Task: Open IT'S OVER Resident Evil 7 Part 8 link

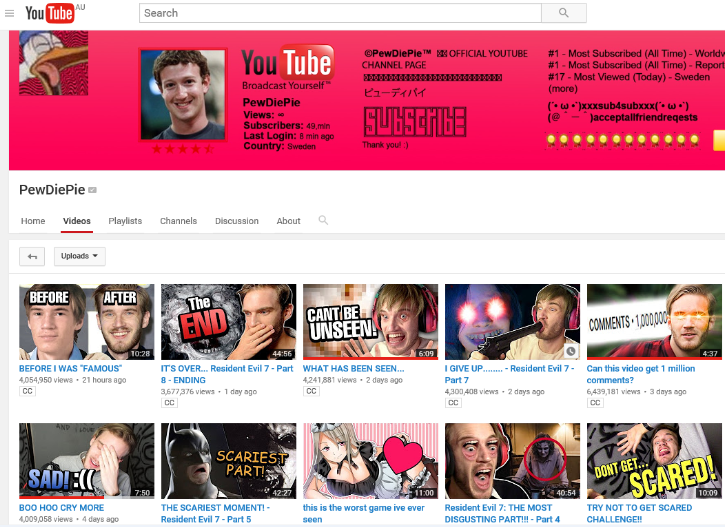Action: tap(227, 374)
